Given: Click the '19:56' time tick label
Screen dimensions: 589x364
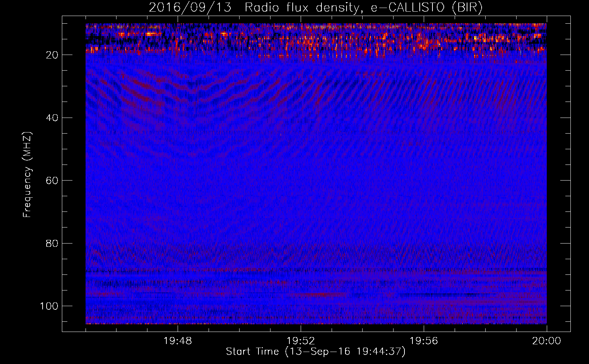Looking at the screenshot, I should [x=424, y=341].
